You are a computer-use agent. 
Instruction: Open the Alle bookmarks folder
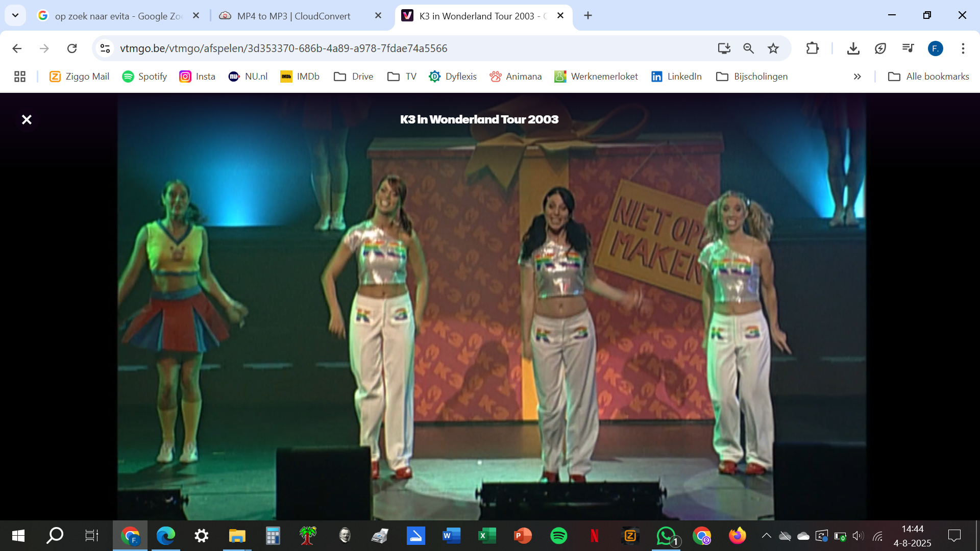[928, 77]
